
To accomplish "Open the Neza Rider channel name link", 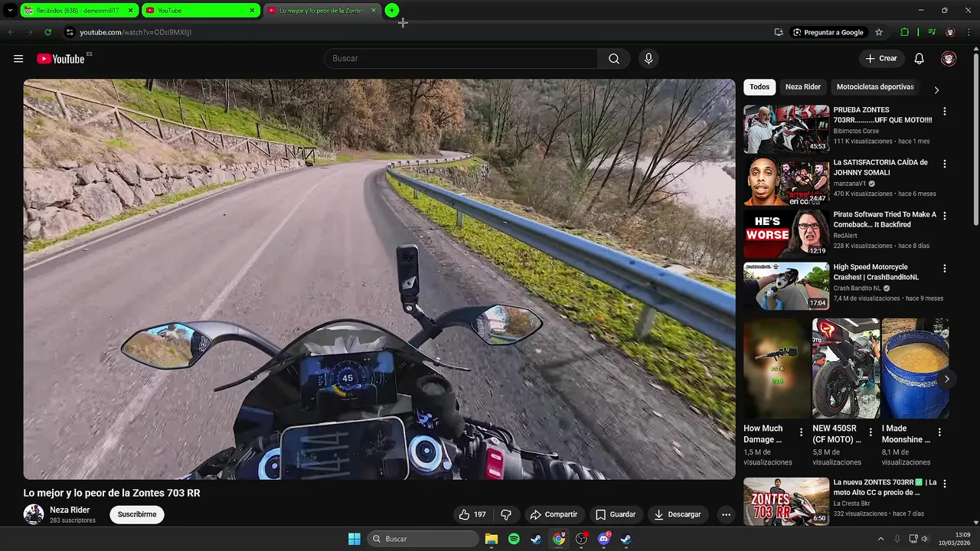I will (x=70, y=510).
